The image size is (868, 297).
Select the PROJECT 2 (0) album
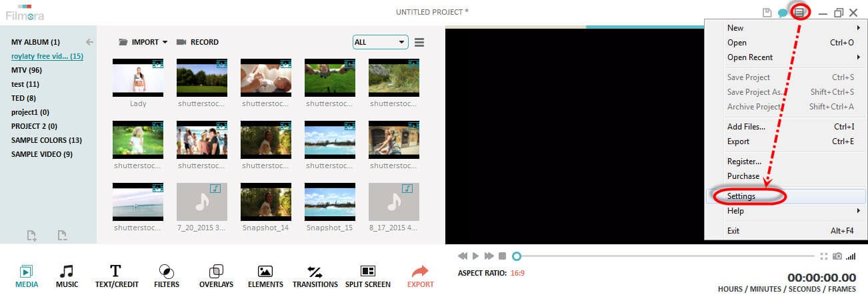pos(34,126)
